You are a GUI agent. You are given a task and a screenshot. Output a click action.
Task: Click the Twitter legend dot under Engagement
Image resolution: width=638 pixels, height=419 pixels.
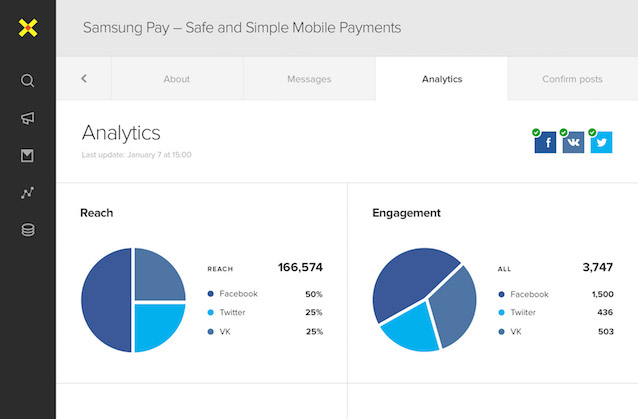501,312
